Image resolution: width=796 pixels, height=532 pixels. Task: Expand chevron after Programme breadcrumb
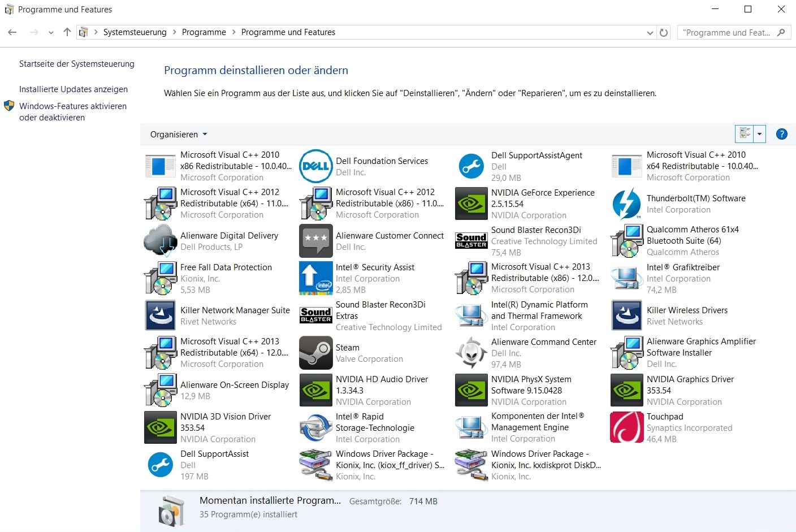pos(233,32)
